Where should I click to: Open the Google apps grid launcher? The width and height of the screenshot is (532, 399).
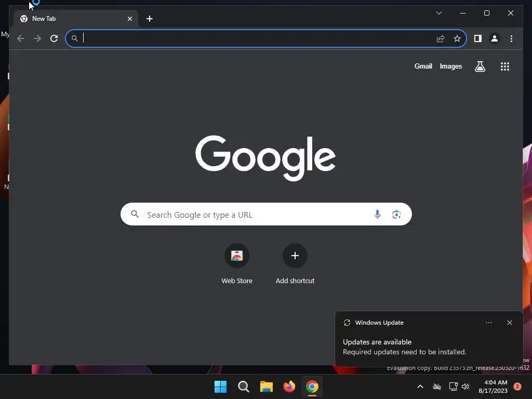point(505,66)
